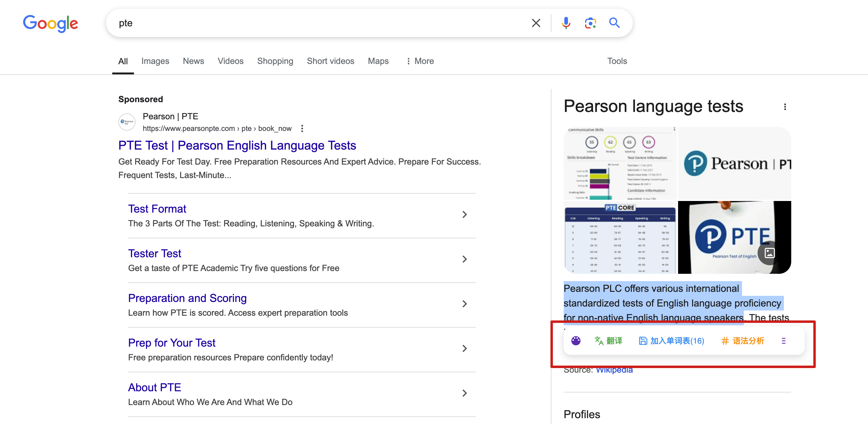This screenshot has width=868, height=424.
Task: Open Prep for Your Test sitelink
Action: click(172, 342)
